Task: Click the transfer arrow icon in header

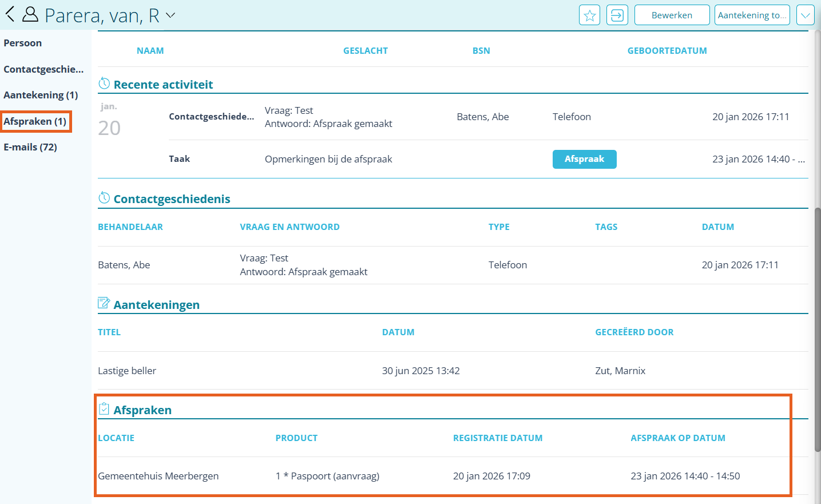Action: 617,15
